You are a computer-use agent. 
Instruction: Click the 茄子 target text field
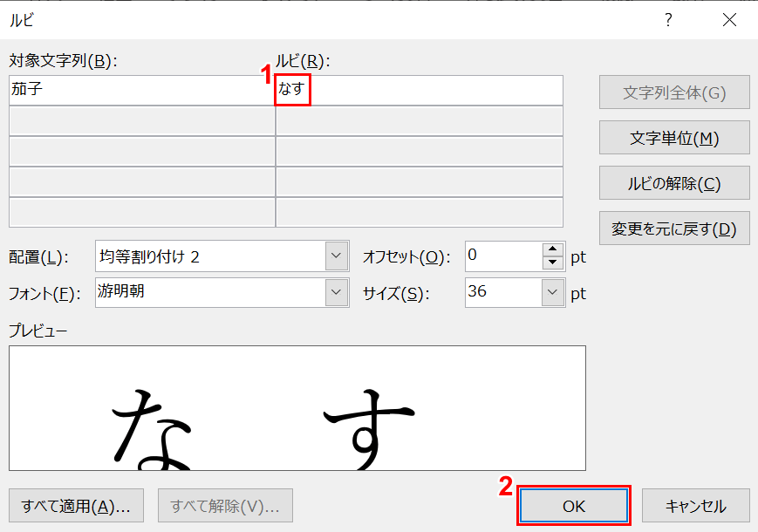pyautogui.click(x=141, y=90)
